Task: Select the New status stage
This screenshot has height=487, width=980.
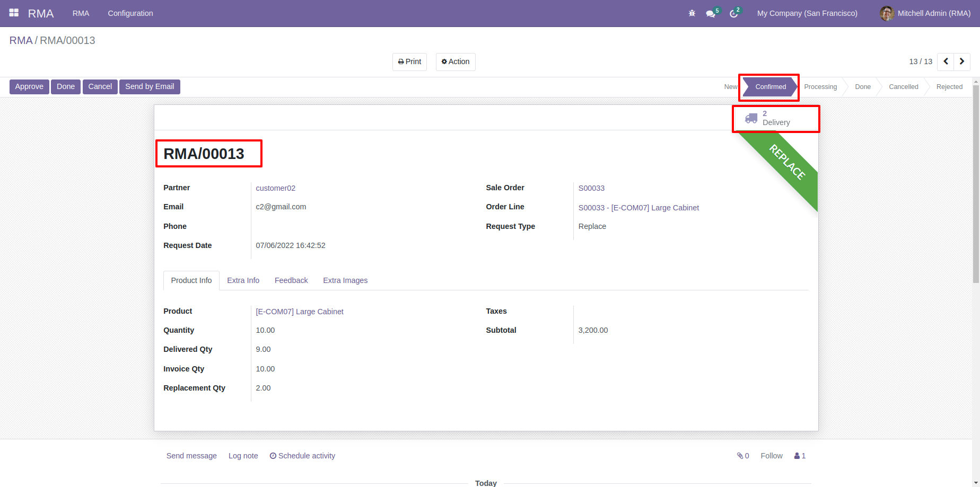Action: click(730, 87)
